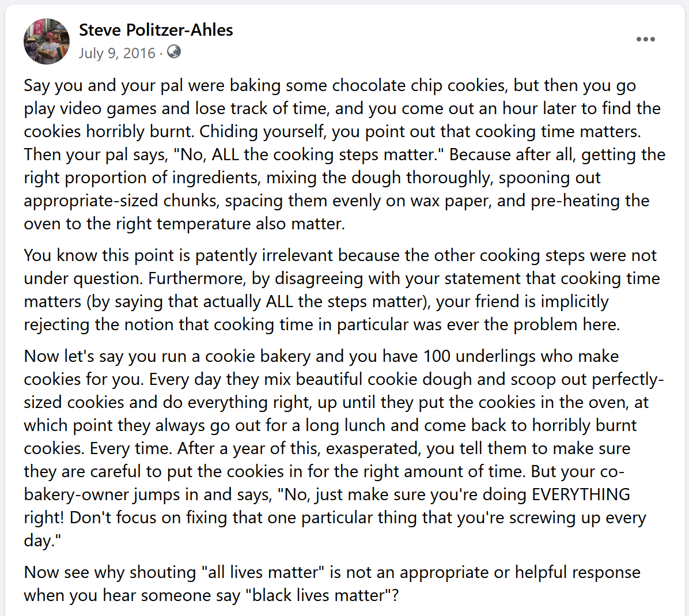Viewport: 689px width, 616px height.
Task: Click the paragraph starting "You know this point"
Action: 342,290
